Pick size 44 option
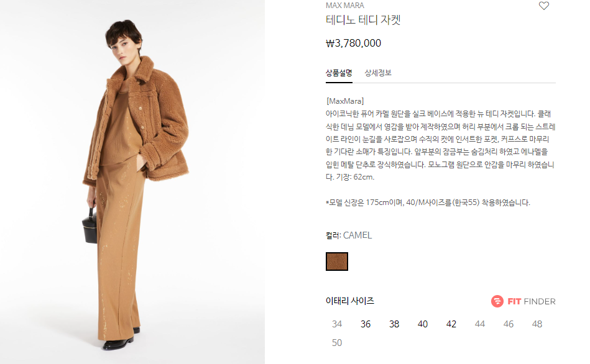The width and height of the screenshot is (590, 364). coord(480,324)
